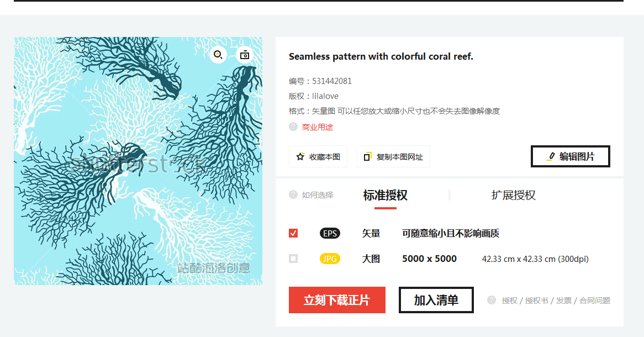Image resolution: width=644 pixels, height=337 pixels.
Task: Open the 授权 / 授权书 / 发票 / 合同问题 link
Action: pos(556,301)
